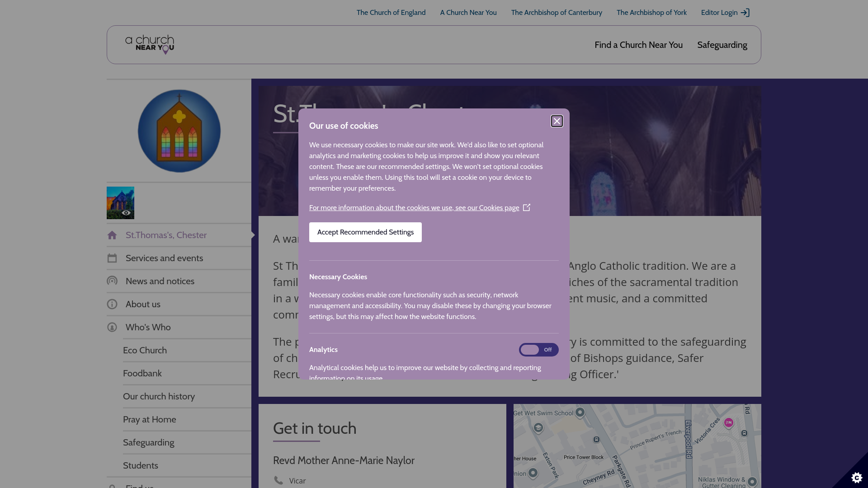
Task: Click the eye icon on church photo
Action: tap(126, 213)
